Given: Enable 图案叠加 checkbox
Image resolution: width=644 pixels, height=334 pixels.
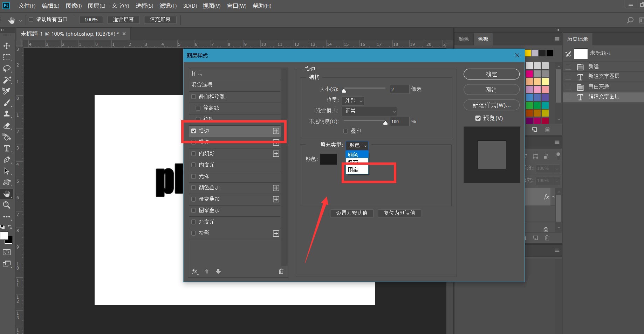Looking at the screenshot, I should click(193, 210).
